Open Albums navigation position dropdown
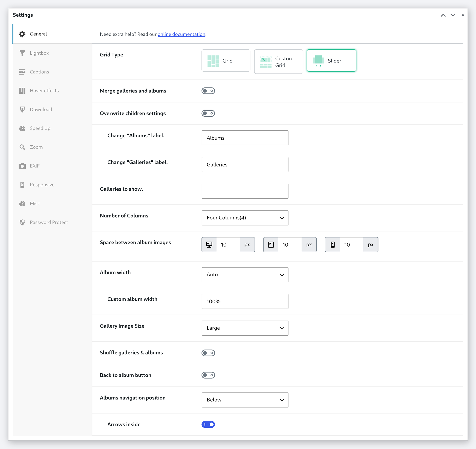476x449 pixels. tap(245, 400)
